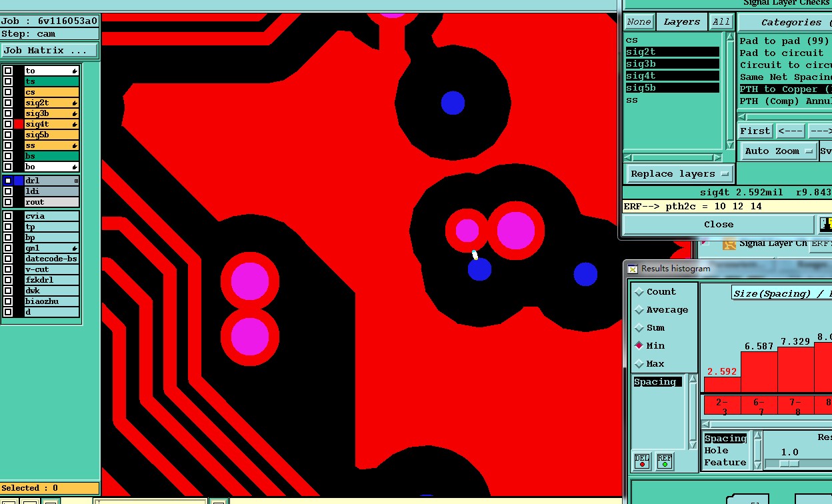Select Hole in results type list

[x=725, y=451]
